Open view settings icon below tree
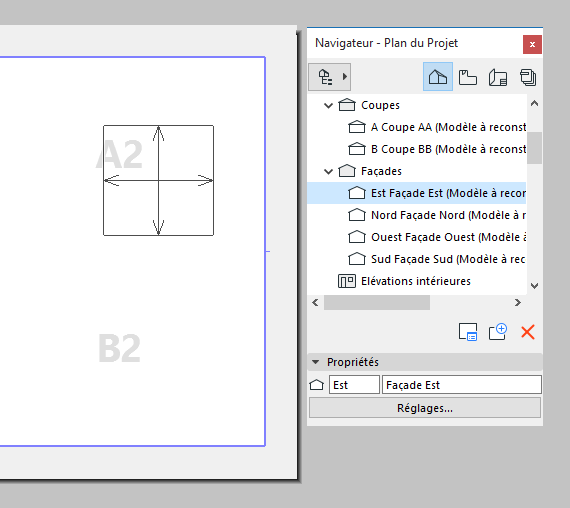Viewport: 570px width, 508px height. click(x=467, y=332)
